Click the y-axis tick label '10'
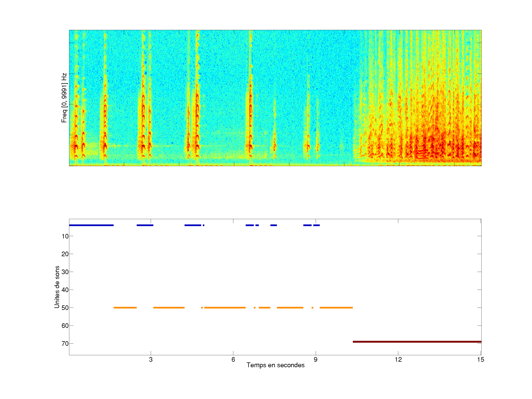This screenshot has height=399, width=532. pos(65,236)
